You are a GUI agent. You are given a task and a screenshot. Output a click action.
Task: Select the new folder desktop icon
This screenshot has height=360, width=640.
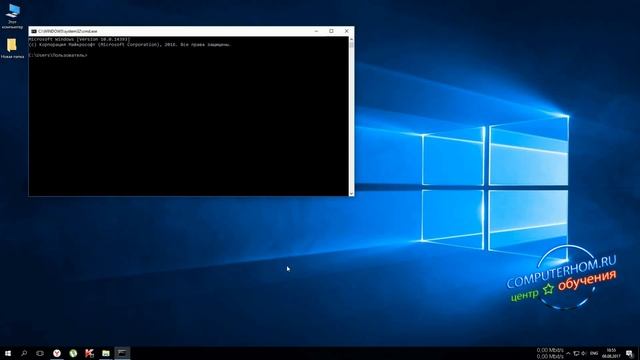pyautogui.click(x=12, y=48)
